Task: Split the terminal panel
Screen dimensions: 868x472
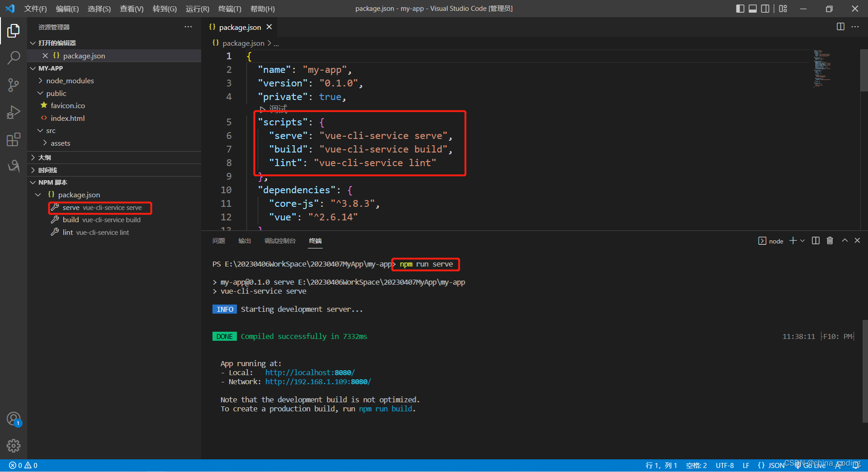Action: pos(816,241)
